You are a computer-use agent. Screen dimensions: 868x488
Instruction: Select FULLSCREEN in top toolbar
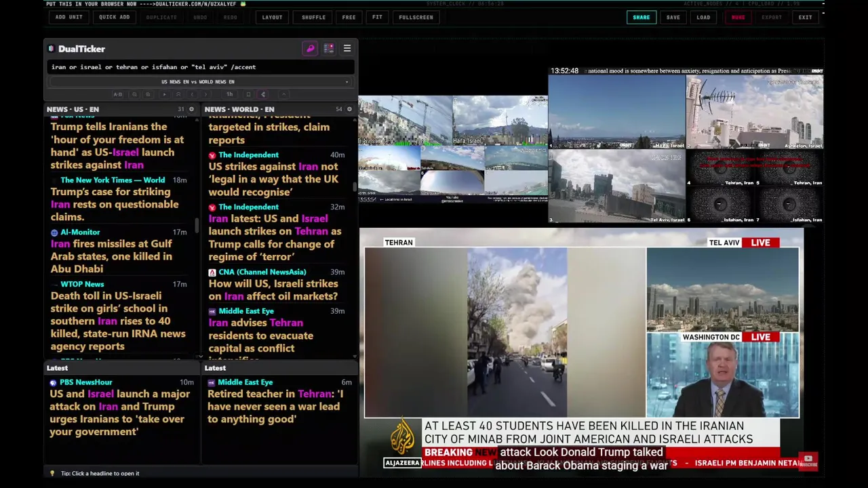pos(416,18)
